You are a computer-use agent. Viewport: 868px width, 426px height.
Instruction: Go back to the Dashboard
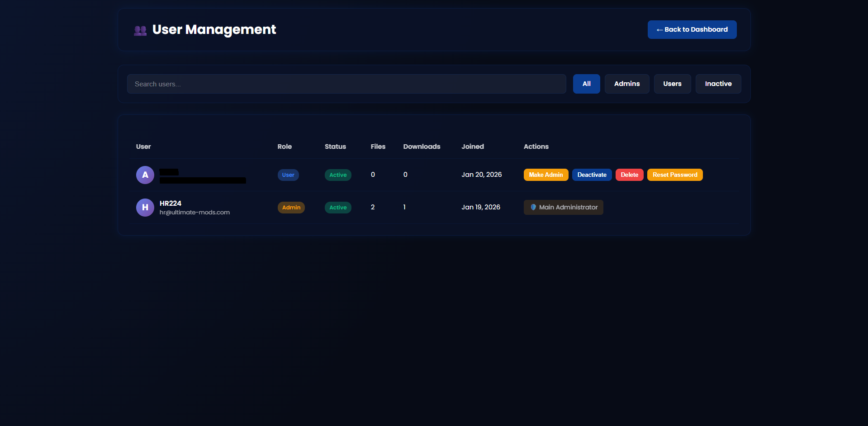(x=692, y=29)
